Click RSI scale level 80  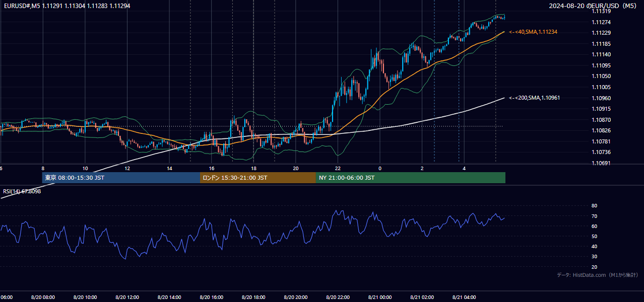594,206
